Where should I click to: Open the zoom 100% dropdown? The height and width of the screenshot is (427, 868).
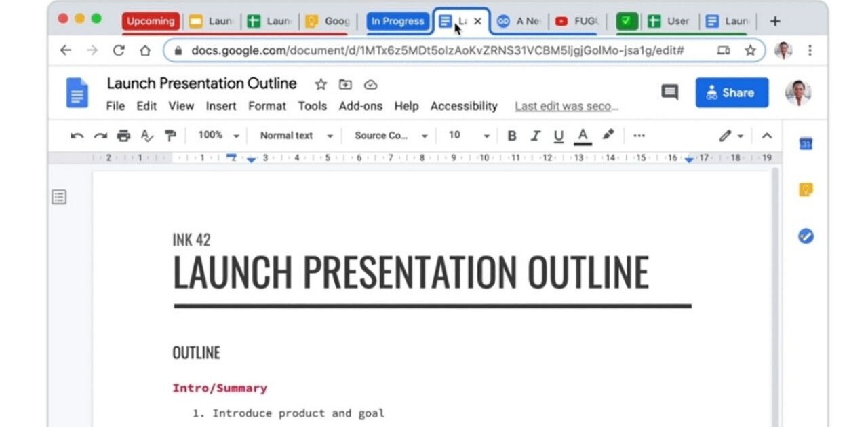pyautogui.click(x=218, y=136)
